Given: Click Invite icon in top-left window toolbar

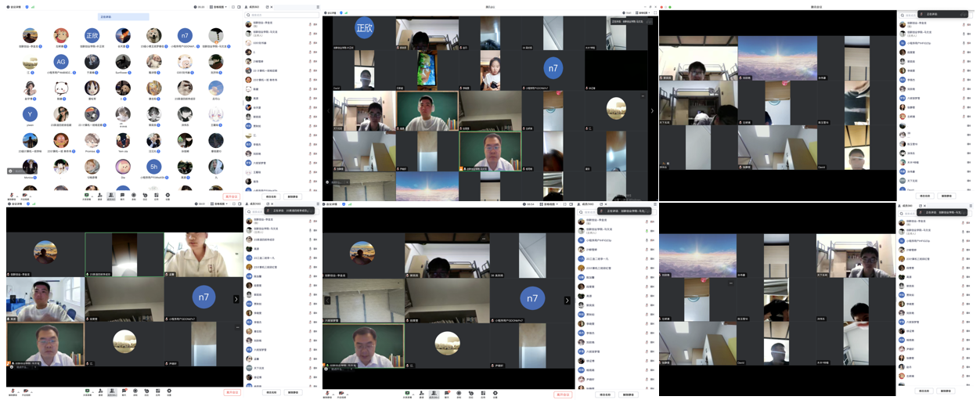Looking at the screenshot, I should pyautogui.click(x=100, y=196).
